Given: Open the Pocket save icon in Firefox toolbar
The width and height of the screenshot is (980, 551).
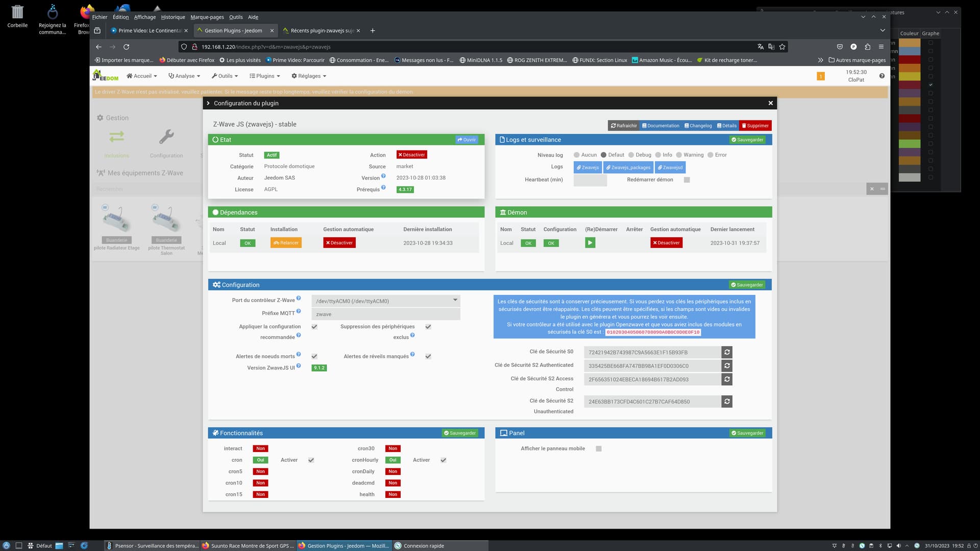Looking at the screenshot, I should pyautogui.click(x=840, y=46).
